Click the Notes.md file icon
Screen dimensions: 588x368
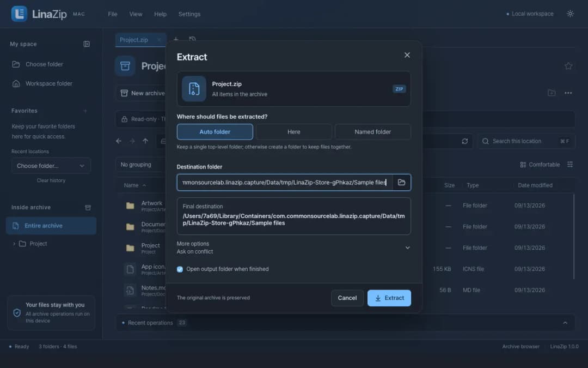(130, 290)
